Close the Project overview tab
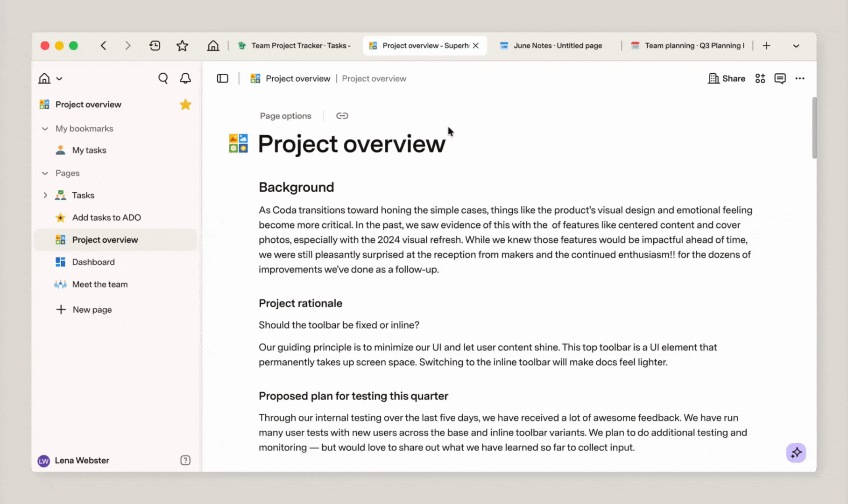This screenshot has height=504, width=848. pyautogui.click(x=476, y=45)
